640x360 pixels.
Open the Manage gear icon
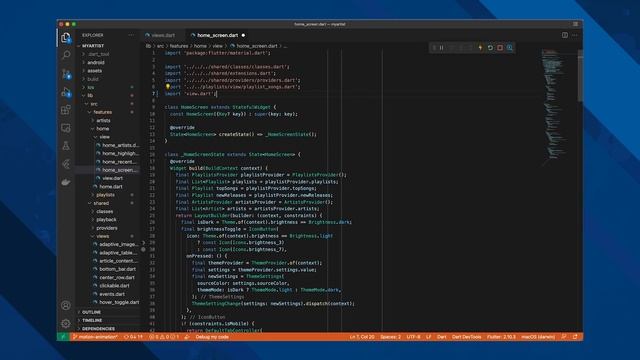pos(66,323)
